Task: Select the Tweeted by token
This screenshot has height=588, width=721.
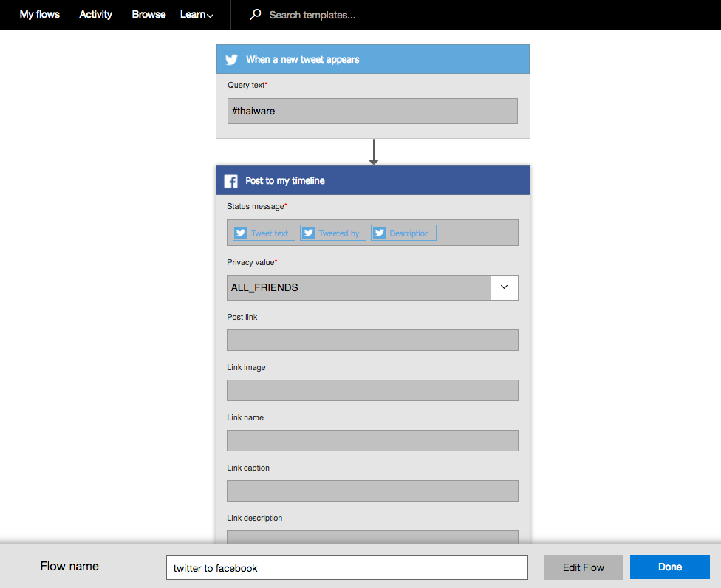Action: (333, 233)
